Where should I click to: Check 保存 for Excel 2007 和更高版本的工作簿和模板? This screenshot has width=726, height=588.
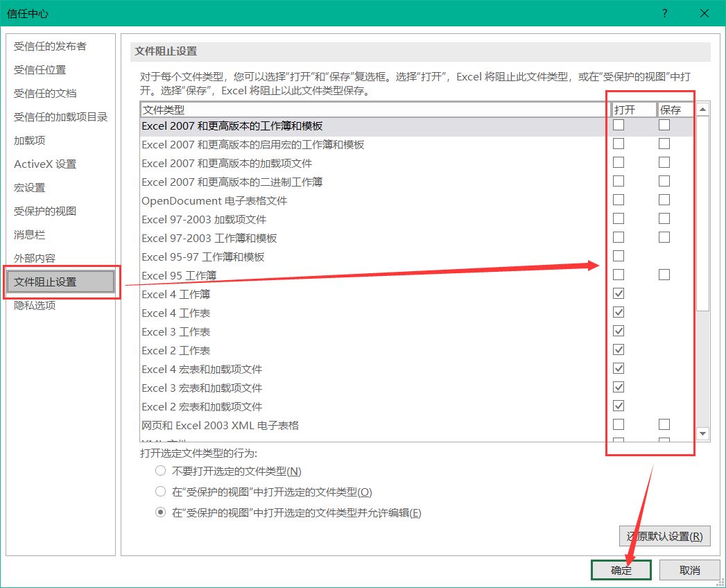click(x=664, y=125)
